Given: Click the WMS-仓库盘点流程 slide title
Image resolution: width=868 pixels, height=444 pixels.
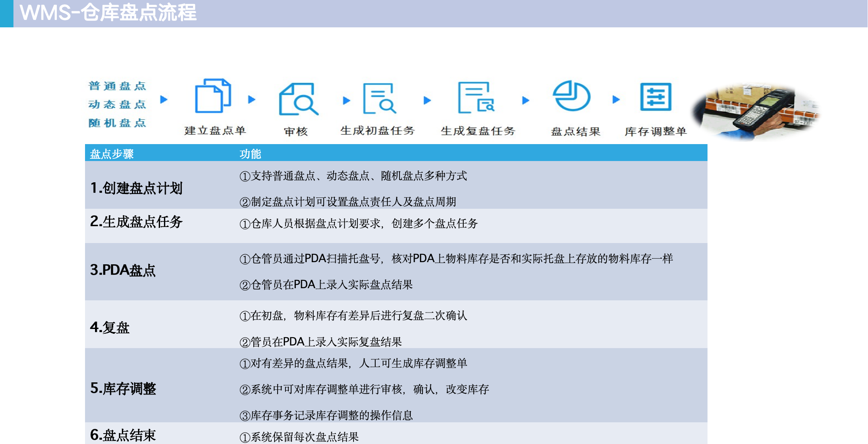Looking at the screenshot, I should coord(108,13).
